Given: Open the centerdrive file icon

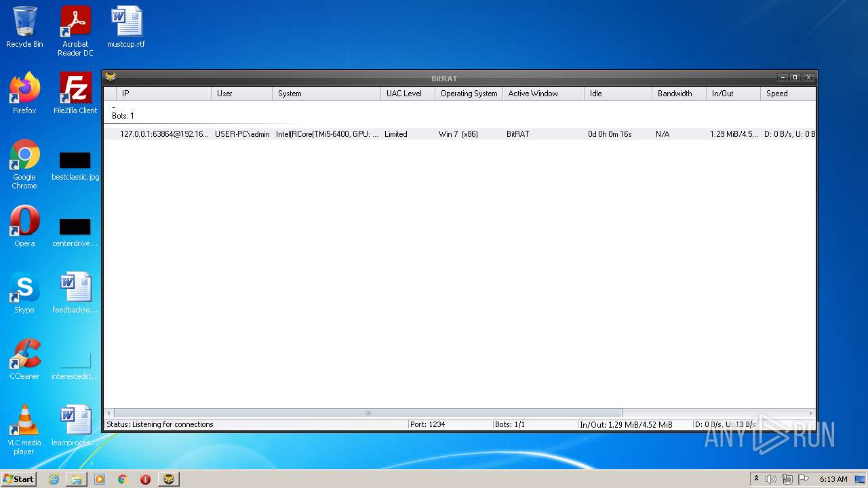Looking at the screenshot, I should click(x=75, y=232).
